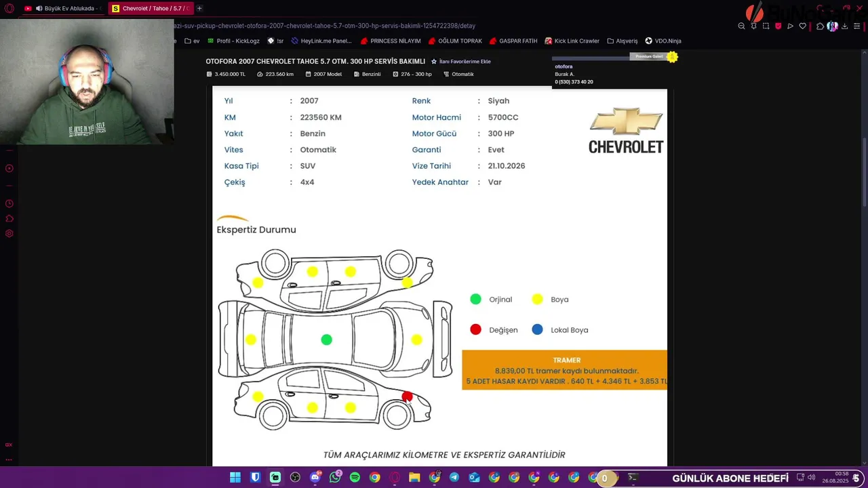Click the green Orjinal legend dot

click(475, 299)
